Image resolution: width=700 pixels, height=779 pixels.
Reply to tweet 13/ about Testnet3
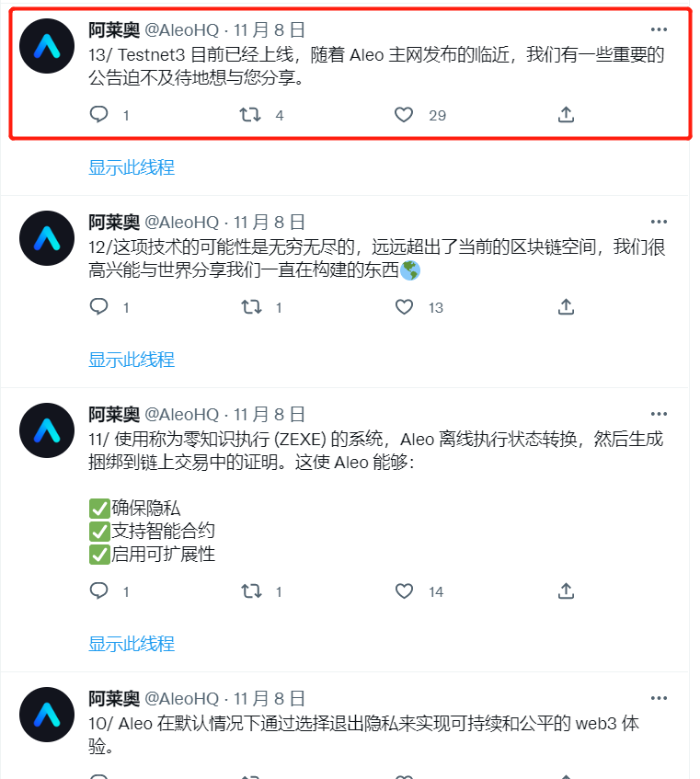98,114
